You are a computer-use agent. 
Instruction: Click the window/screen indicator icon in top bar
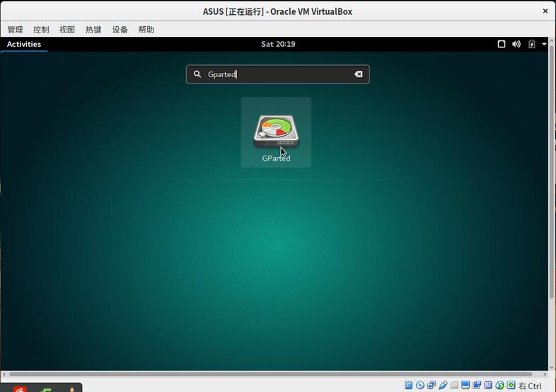[502, 44]
